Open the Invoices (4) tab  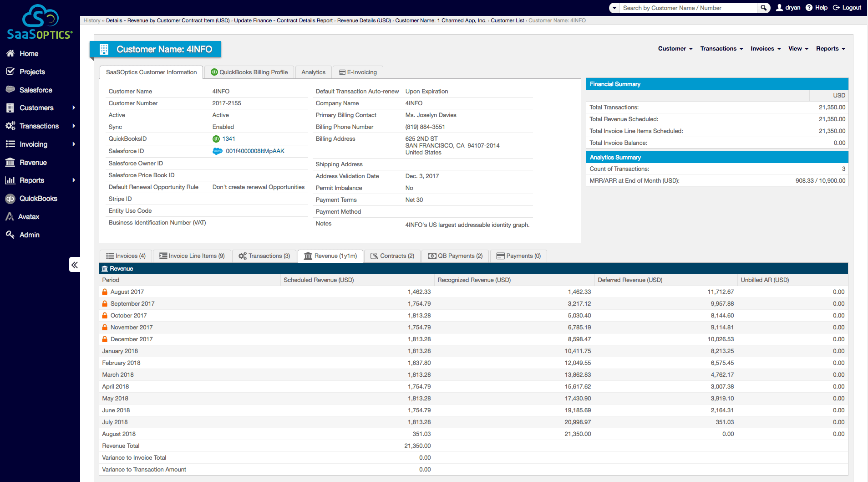click(126, 256)
